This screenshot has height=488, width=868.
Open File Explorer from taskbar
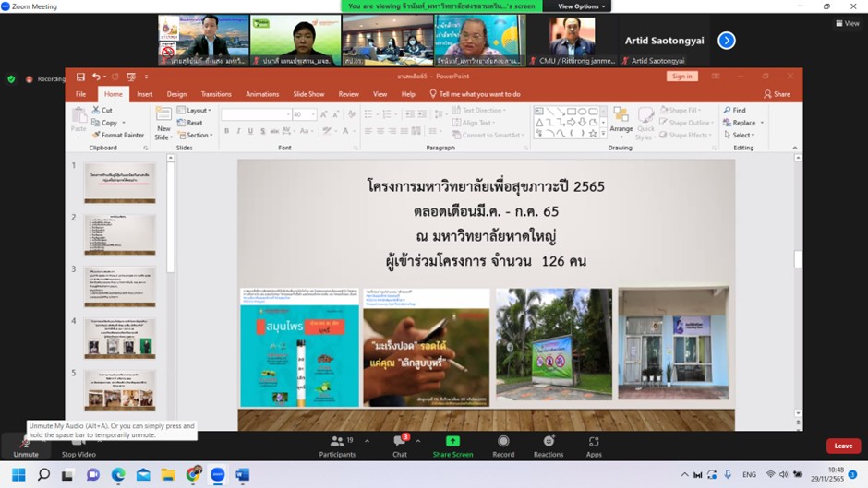[x=168, y=475]
